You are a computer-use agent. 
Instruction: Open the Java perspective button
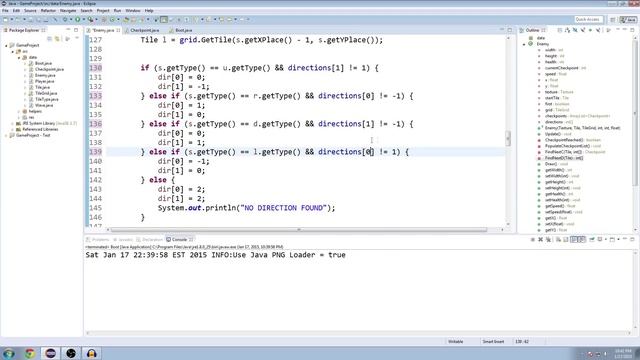pos(629,19)
